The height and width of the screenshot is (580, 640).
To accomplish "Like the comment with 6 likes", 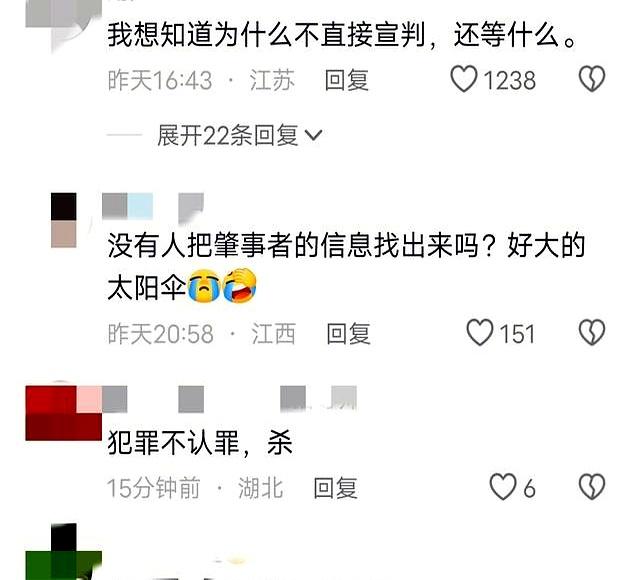I will click(503, 487).
